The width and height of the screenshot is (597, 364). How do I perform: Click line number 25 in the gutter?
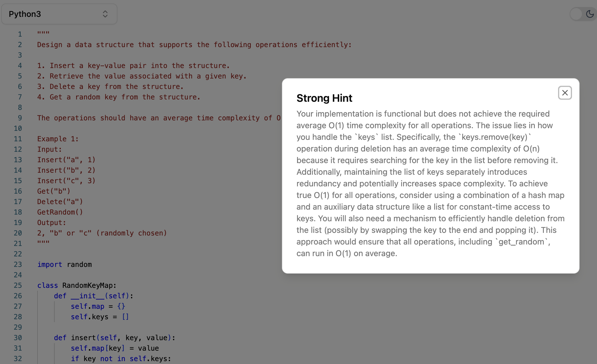[18, 286]
